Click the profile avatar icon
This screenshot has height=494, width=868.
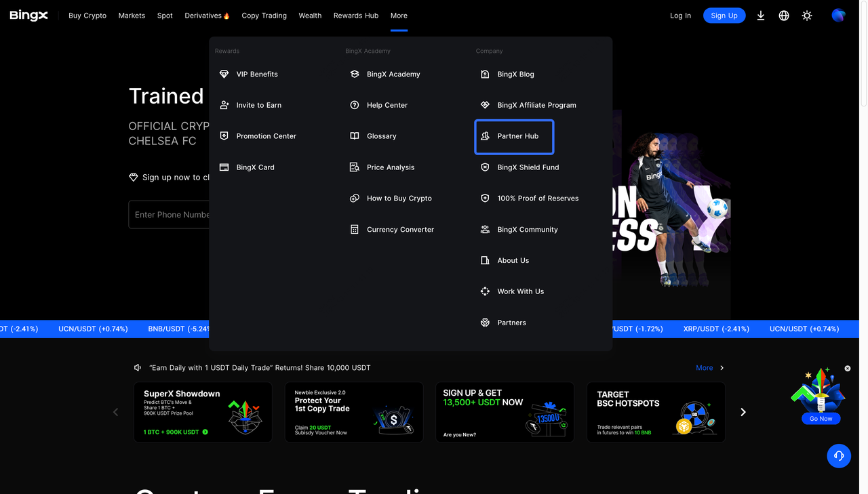pyautogui.click(x=839, y=16)
